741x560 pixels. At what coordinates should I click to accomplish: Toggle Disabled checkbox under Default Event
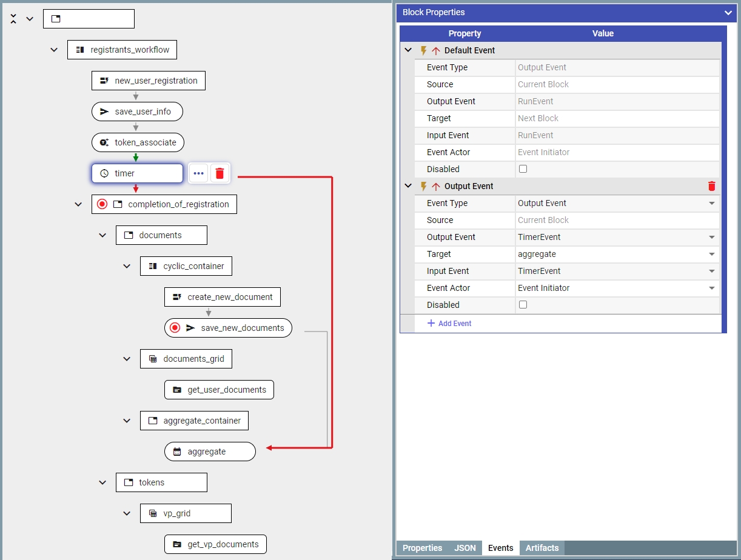(x=523, y=169)
